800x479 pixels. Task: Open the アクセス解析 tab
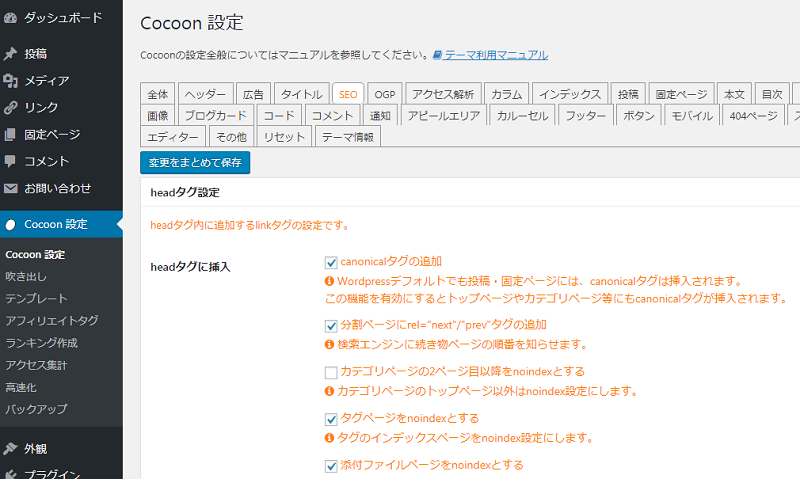click(x=443, y=94)
